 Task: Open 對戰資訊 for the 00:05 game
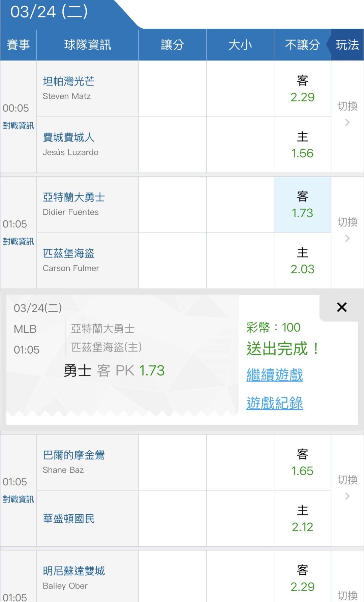(x=18, y=126)
